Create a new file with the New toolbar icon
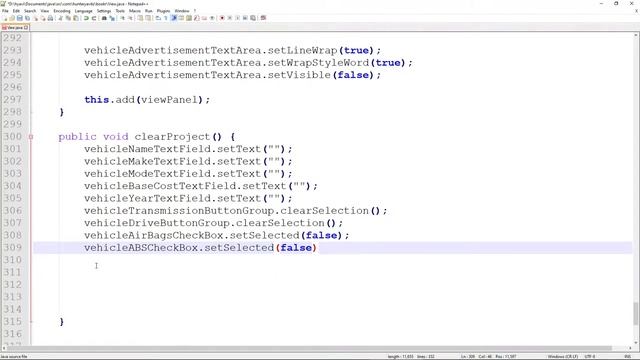Viewport: 640px width, 360px height. pyautogui.click(x=5, y=18)
